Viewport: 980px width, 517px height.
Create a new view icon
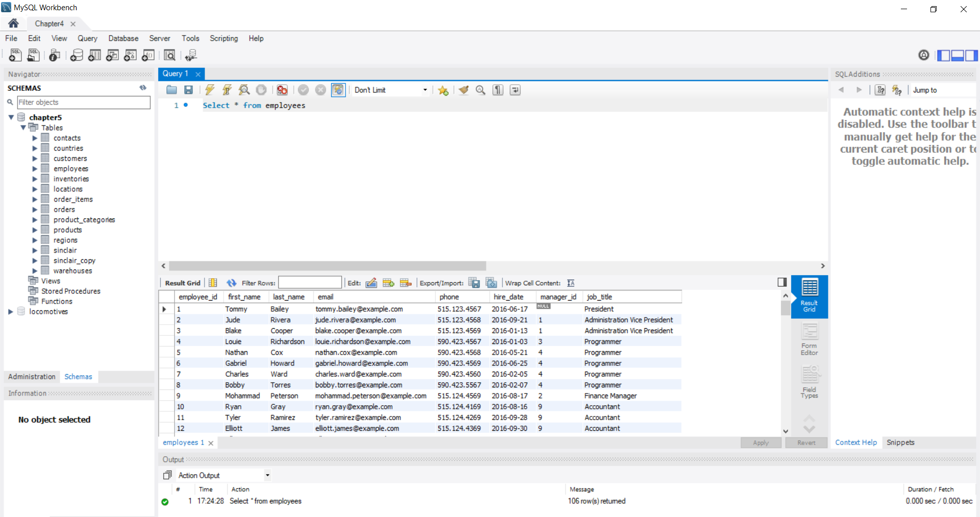click(x=112, y=55)
